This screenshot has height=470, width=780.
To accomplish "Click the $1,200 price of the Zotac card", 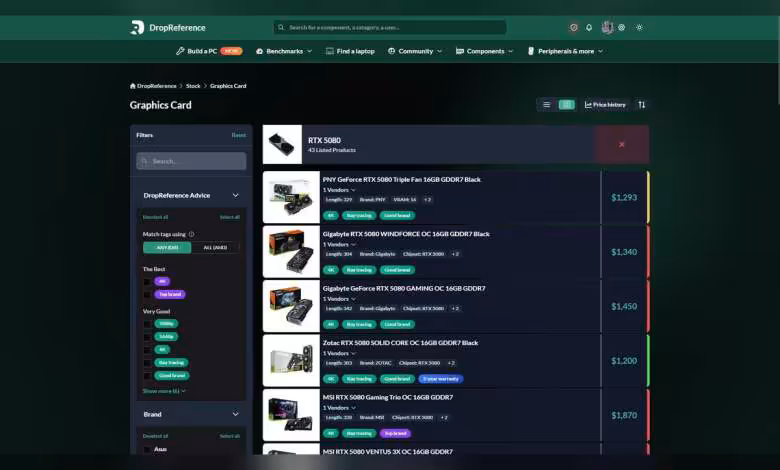I will pyautogui.click(x=624, y=361).
